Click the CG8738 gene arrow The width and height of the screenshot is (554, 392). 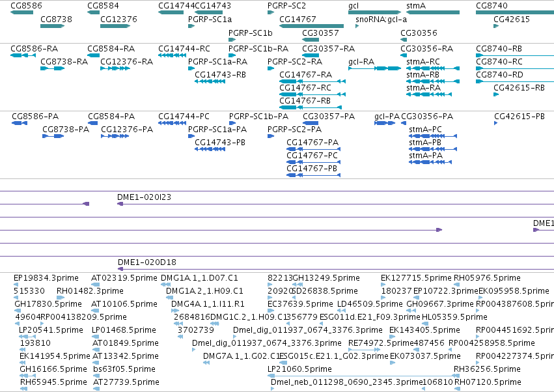pos(52,26)
